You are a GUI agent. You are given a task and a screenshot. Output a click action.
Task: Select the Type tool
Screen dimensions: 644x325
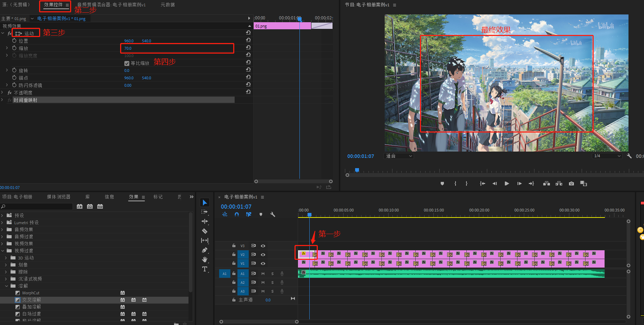point(205,269)
